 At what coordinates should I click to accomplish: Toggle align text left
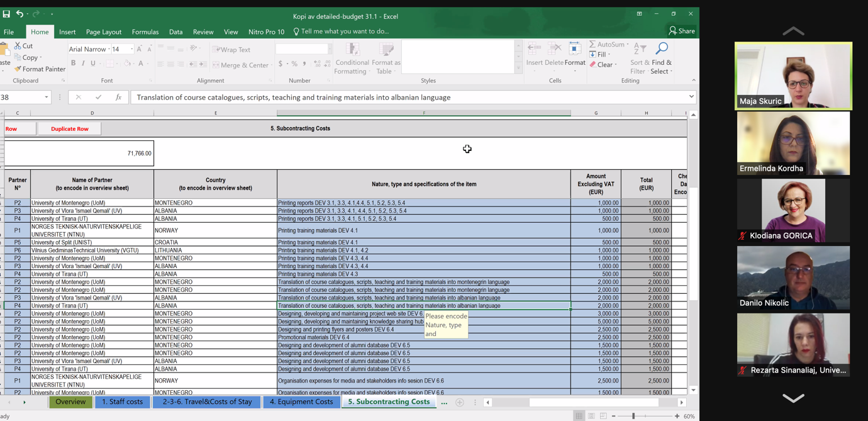click(161, 64)
